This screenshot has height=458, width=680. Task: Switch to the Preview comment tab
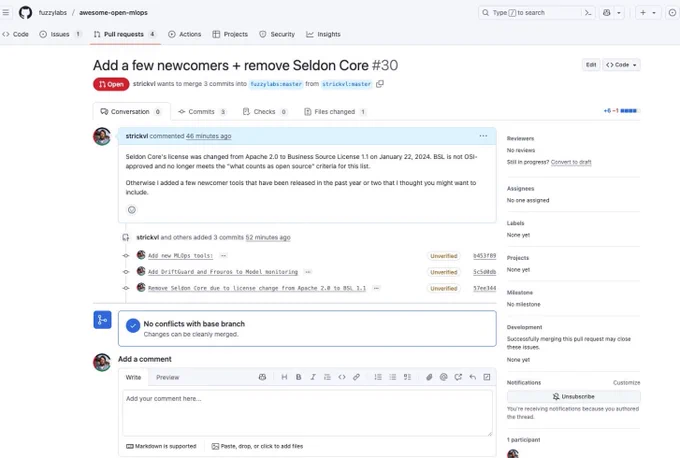[167, 377]
